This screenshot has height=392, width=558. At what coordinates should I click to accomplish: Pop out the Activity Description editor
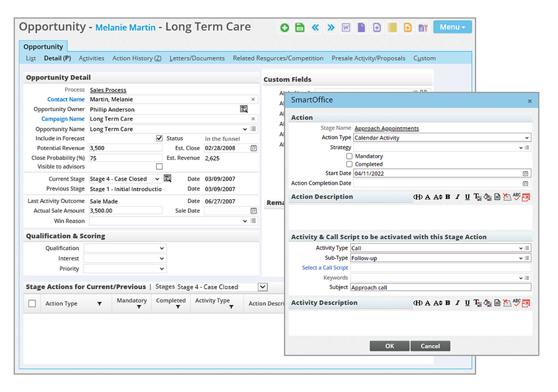[526, 303]
